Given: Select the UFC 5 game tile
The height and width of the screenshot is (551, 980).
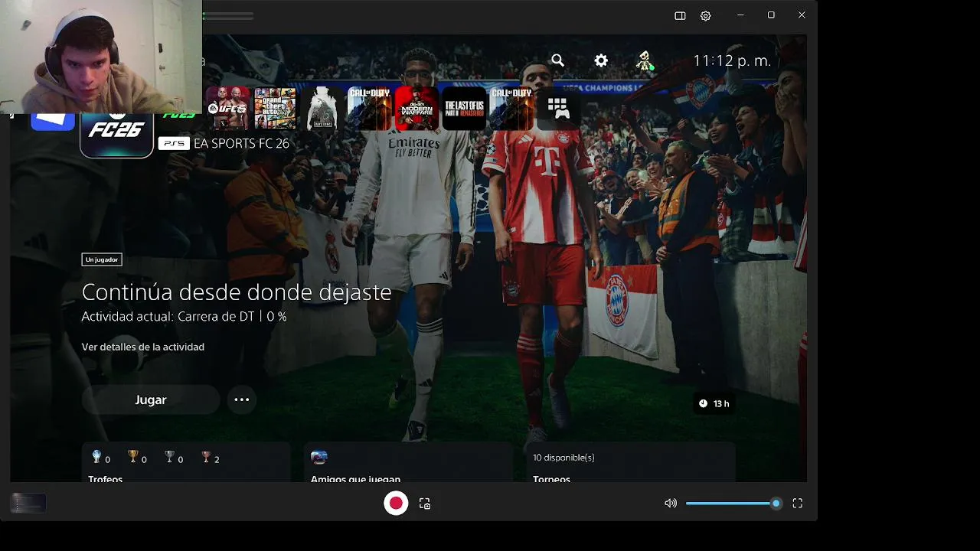Looking at the screenshot, I should point(227,109).
